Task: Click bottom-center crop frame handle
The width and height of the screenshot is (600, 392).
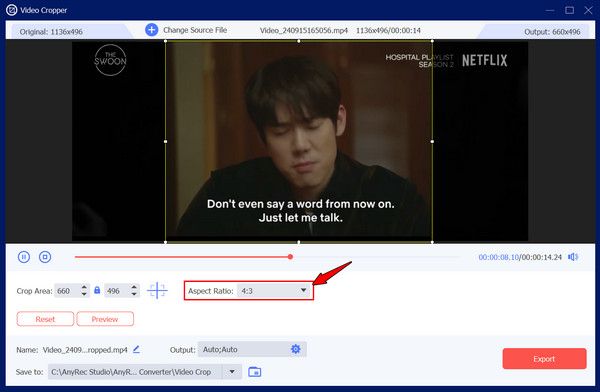Action: tap(299, 242)
